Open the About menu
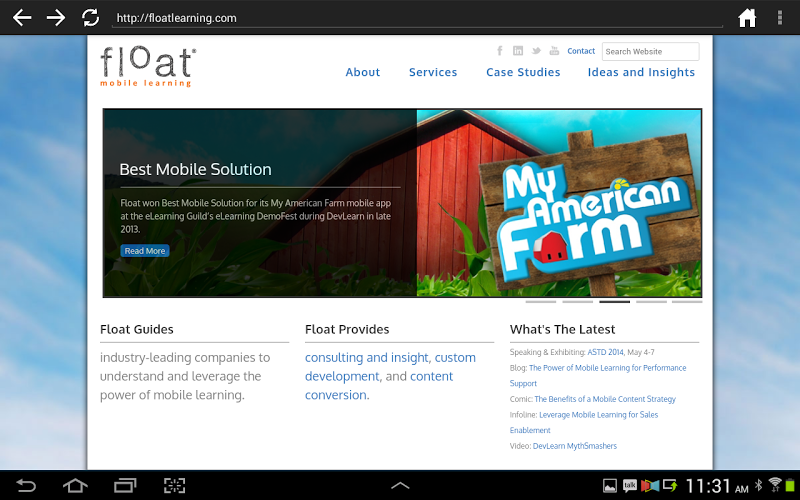The height and width of the screenshot is (500, 800). [363, 72]
